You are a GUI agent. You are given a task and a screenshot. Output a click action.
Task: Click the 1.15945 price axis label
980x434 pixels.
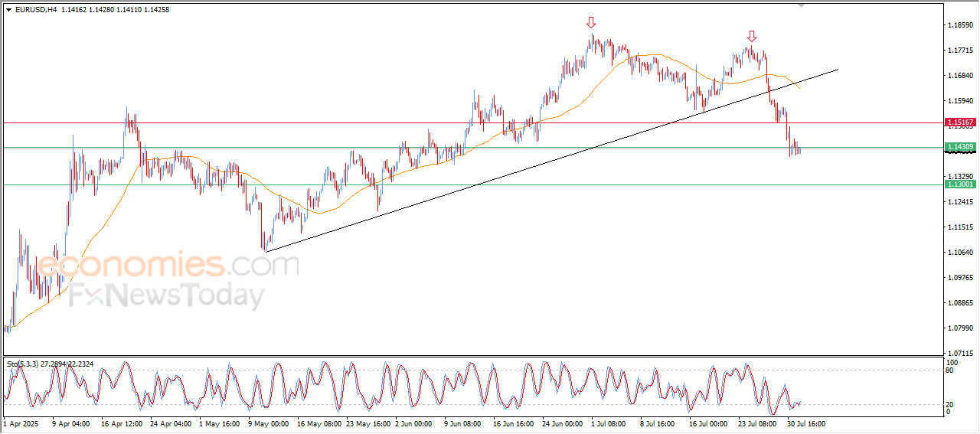(959, 101)
